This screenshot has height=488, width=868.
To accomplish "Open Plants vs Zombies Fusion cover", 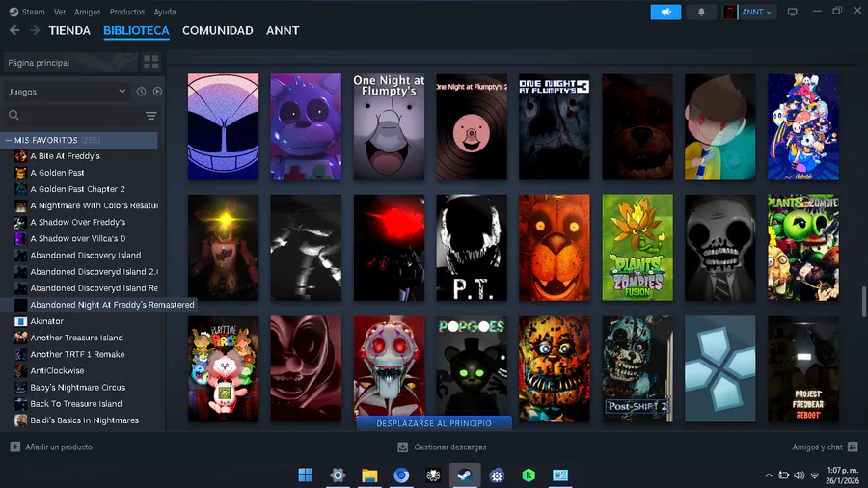I will point(637,248).
